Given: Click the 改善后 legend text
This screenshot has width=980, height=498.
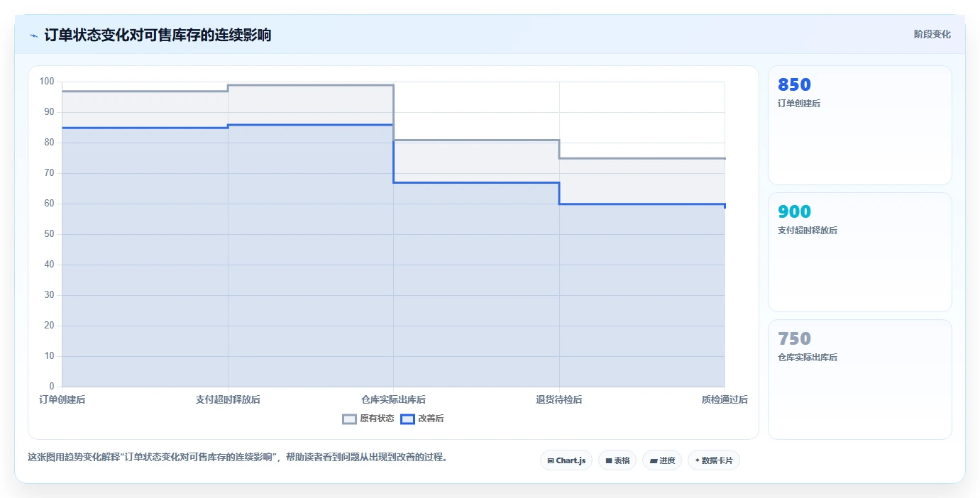Looking at the screenshot, I should (431, 419).
